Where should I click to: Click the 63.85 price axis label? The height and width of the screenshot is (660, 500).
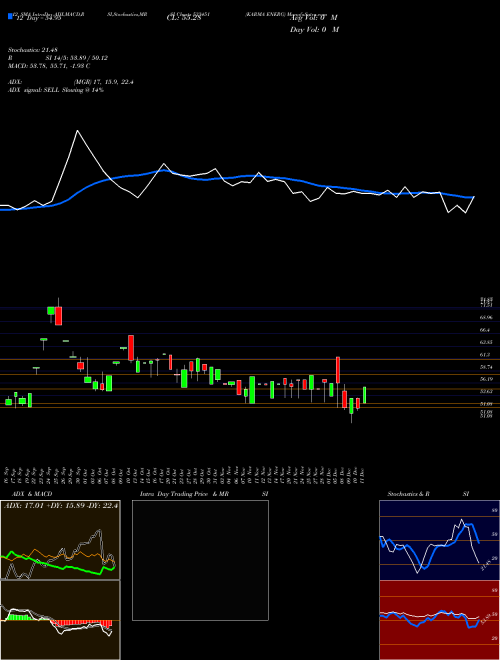486,343
